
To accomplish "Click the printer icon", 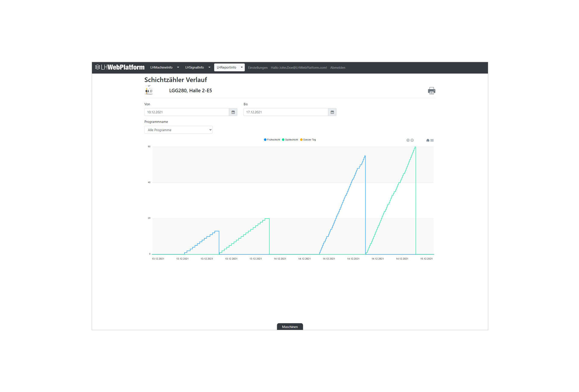I will [x=431, y=91].
